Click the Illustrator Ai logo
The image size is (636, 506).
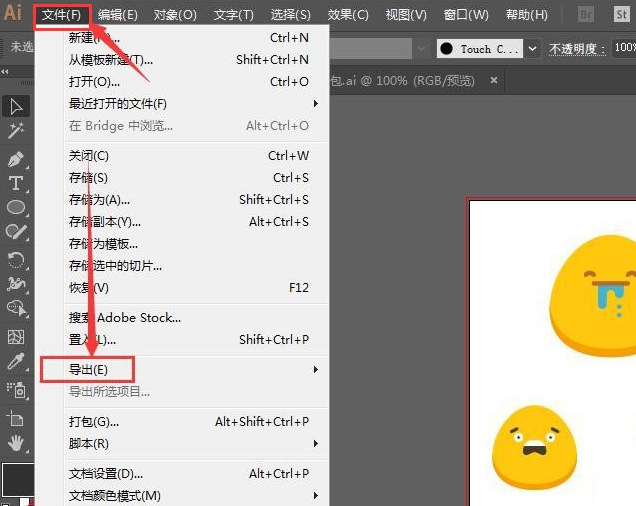click(x=13, y=13)
